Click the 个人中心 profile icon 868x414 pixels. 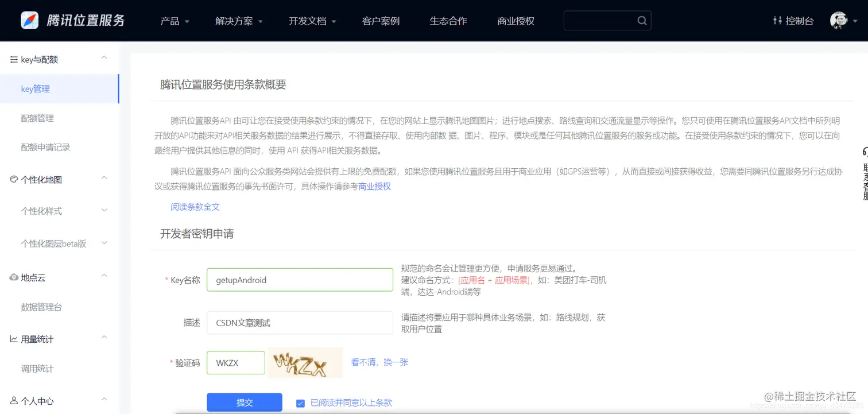pos(13,399)
